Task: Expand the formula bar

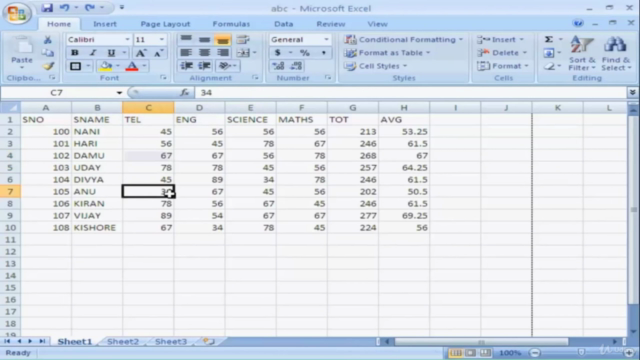Action: coord(632,93)
